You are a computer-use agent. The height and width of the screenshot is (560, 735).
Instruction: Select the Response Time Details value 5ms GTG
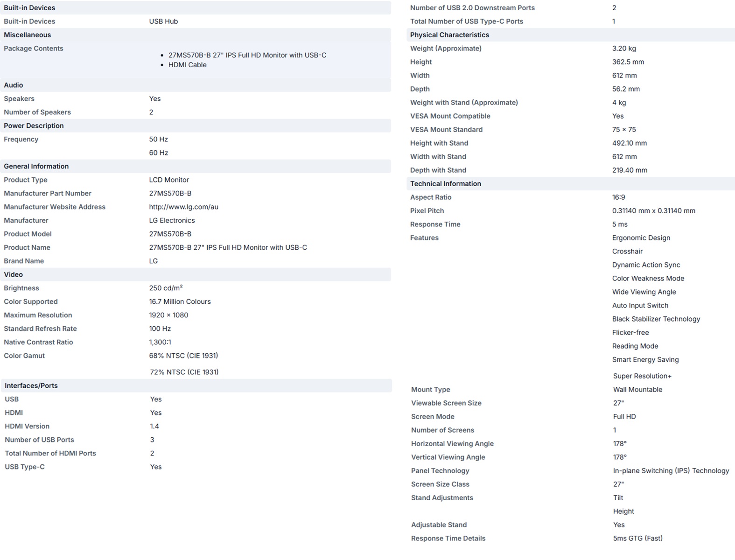click(638, 538)
